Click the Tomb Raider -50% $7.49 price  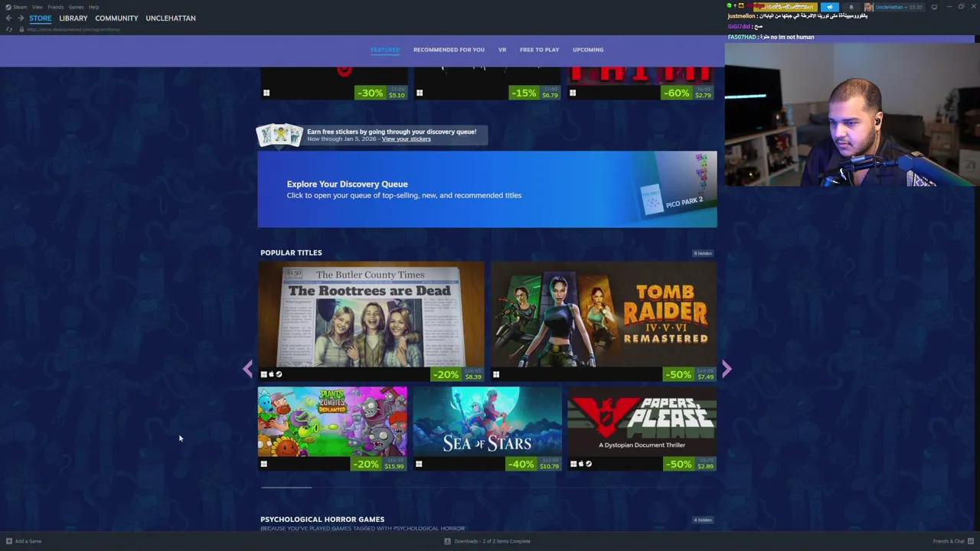(690, 374)
